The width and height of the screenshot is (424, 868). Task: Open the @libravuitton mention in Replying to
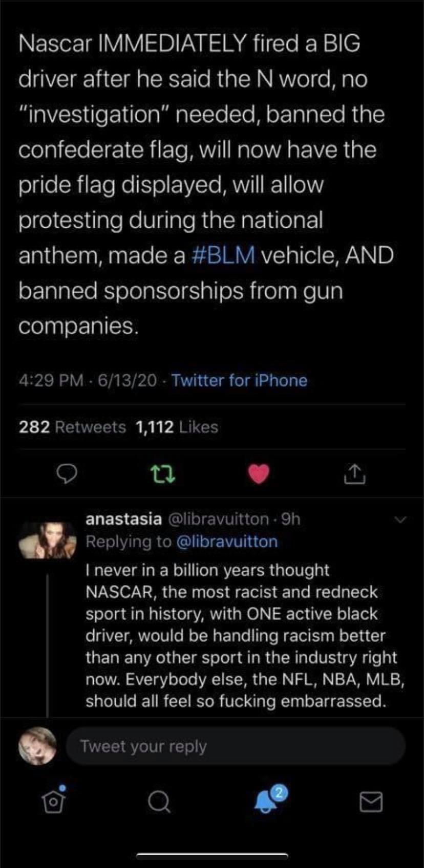(227, 541)
